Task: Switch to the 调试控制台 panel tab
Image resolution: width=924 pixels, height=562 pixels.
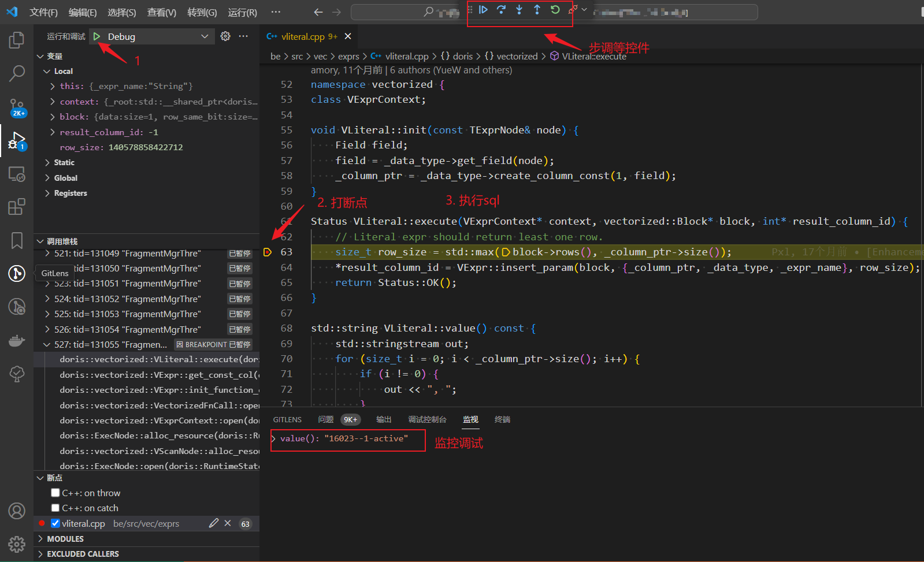Action: 427,419
